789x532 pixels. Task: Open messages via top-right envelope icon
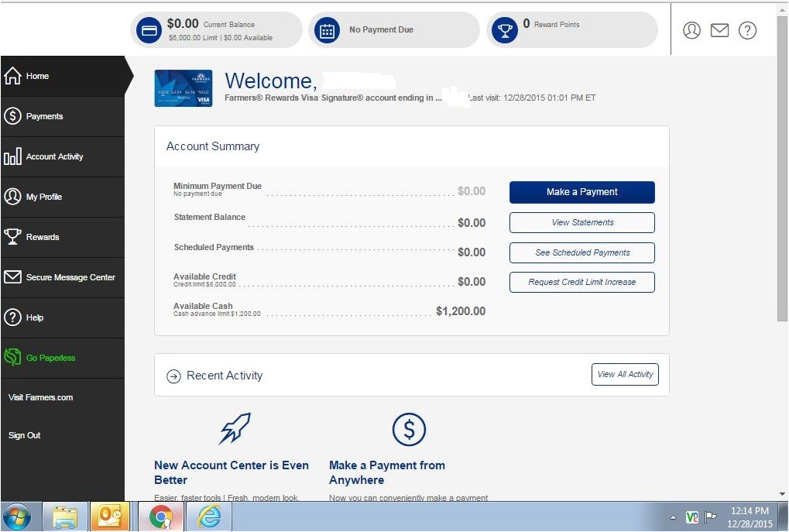tap(719, 30)
